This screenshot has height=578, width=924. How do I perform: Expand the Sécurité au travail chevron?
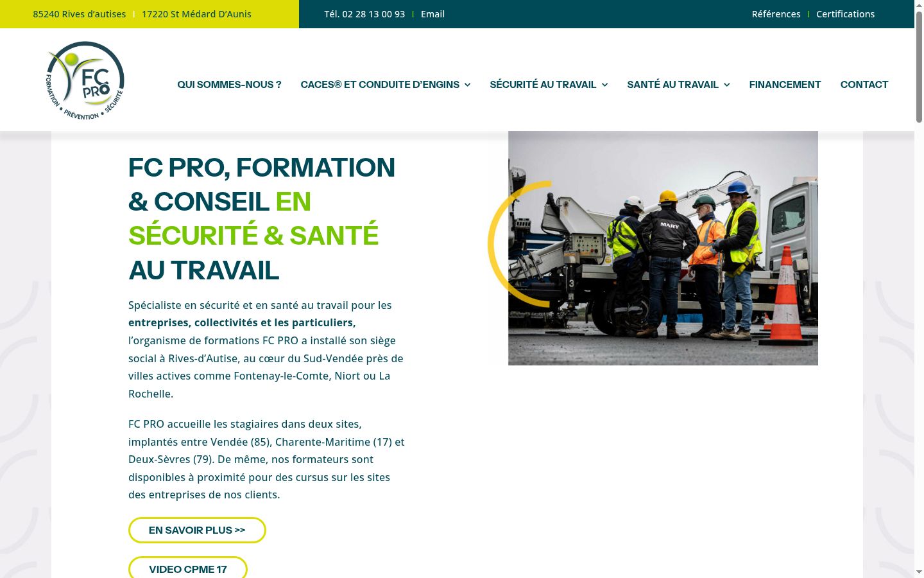pyautogui.click(x=604, y=85)
